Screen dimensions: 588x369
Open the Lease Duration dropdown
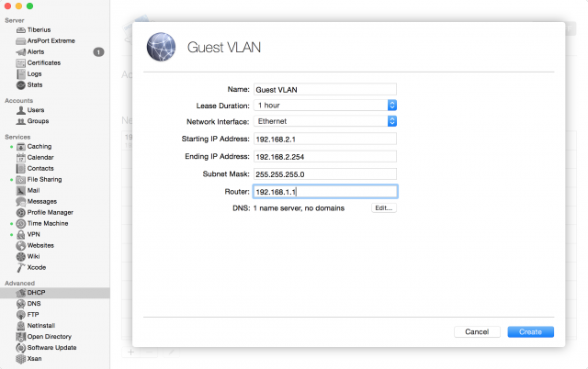(324, 106)
